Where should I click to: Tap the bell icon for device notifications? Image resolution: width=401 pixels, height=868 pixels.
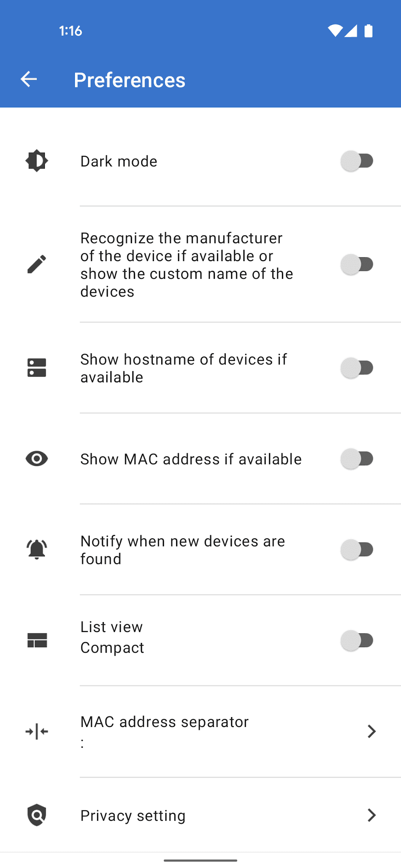pyautogui.click(x=37, y=549)
